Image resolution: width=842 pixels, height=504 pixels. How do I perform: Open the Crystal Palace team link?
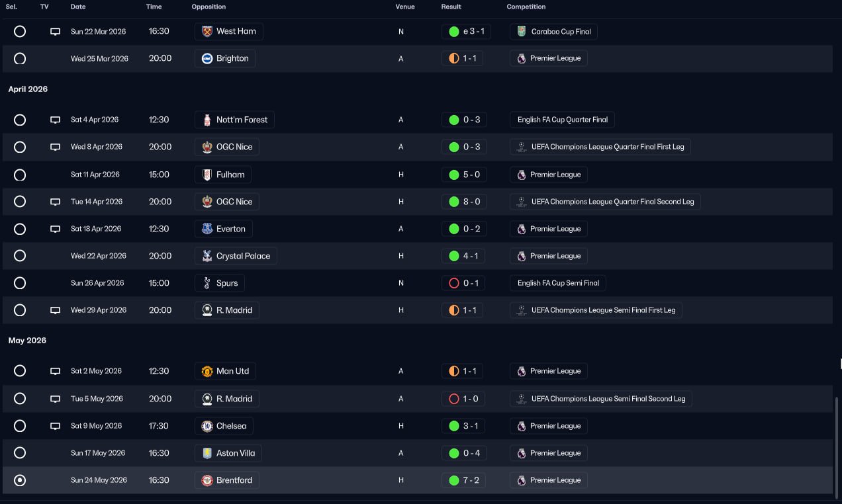(x=243, y=256)
